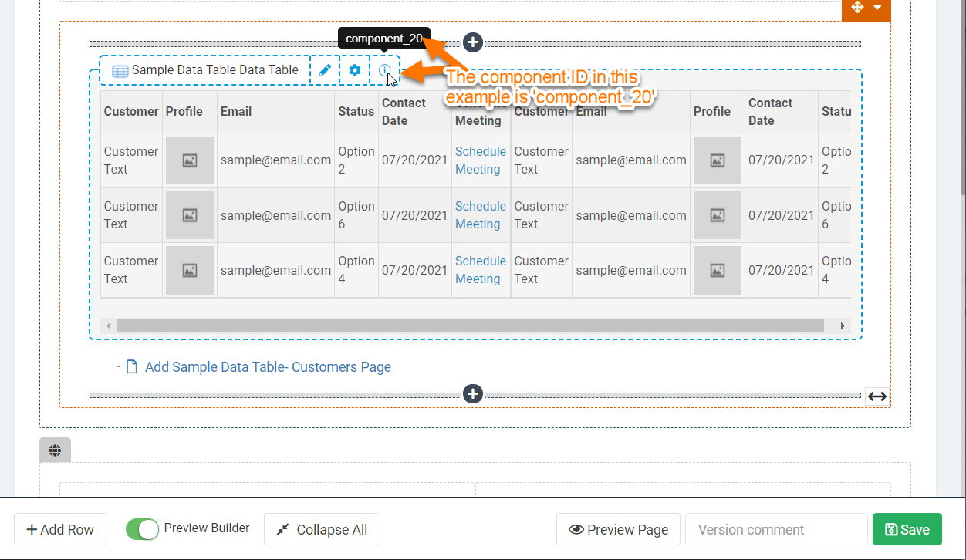Open the data table gear settings
Image resolution: width=966 pixels, height=560 pixels.
(x=355, y=70)
